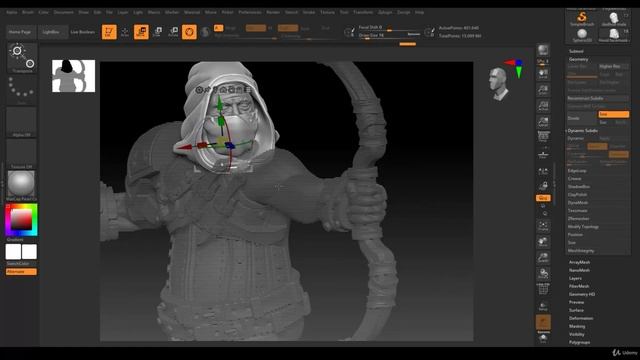Select the Scale mode icon

click(x=158, y=32)
